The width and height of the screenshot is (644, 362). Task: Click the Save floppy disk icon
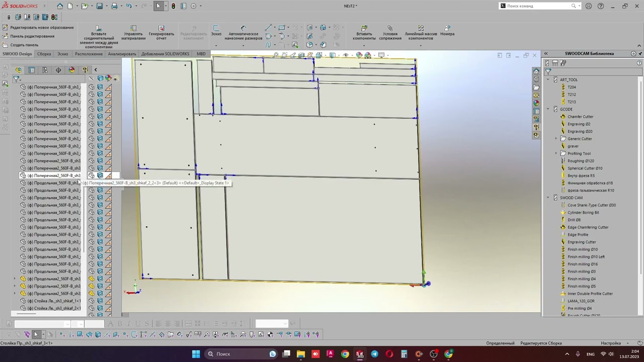(100, 6)
